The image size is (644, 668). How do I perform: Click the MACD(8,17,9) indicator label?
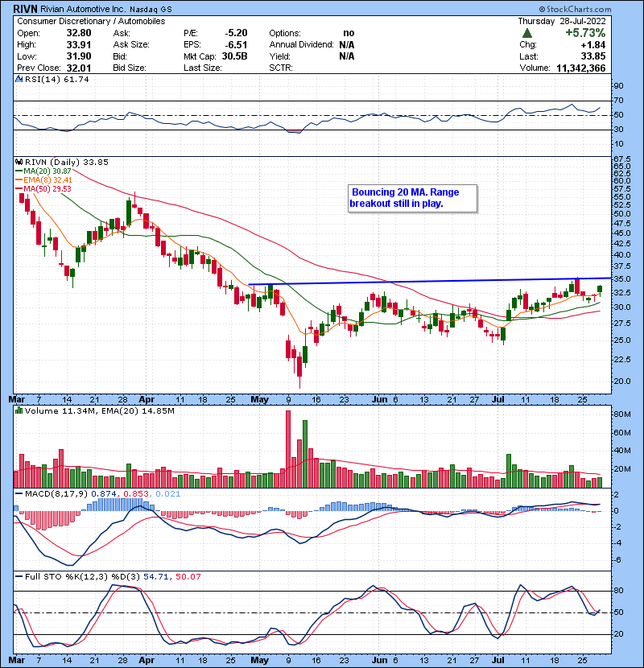tap(56, 494)
